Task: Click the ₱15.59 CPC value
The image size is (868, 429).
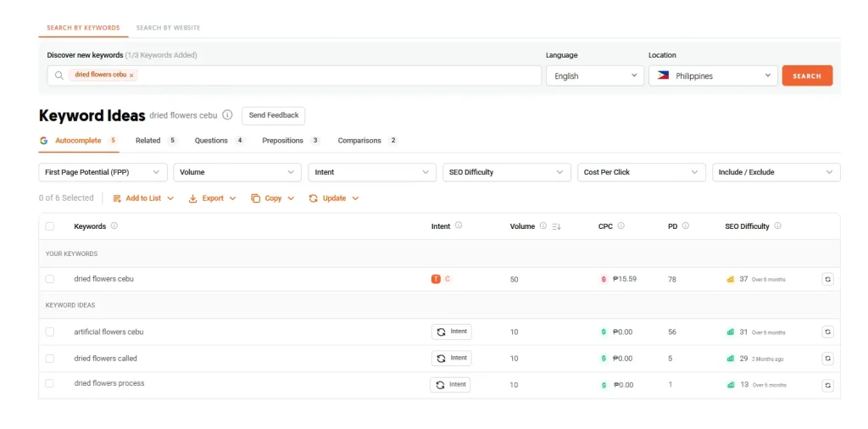Action: tap(625, 279)
